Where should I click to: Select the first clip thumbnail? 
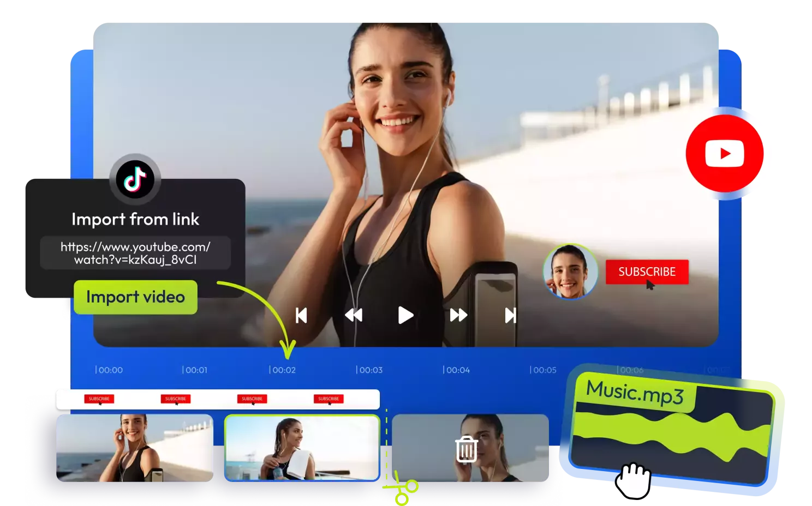[135, 448]
